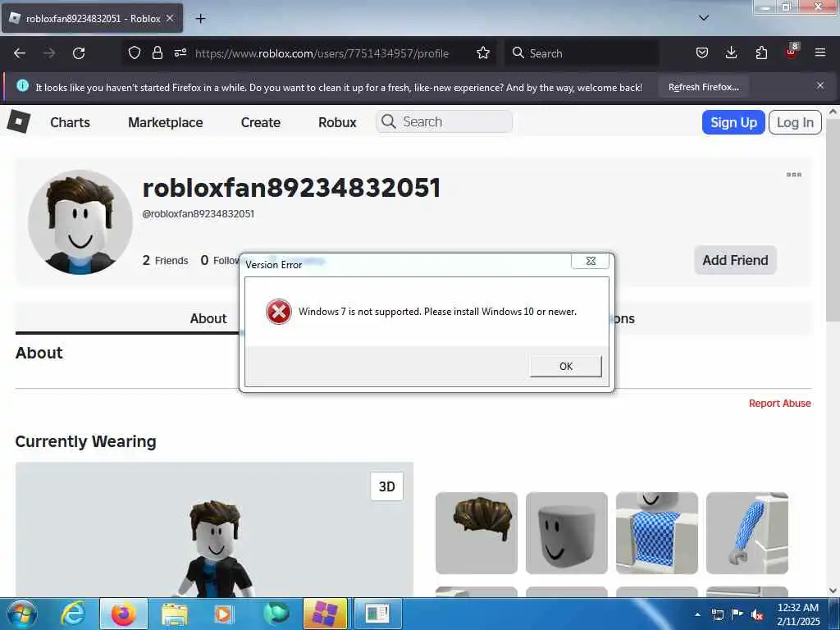Open the Action Center flag icon

737,614
